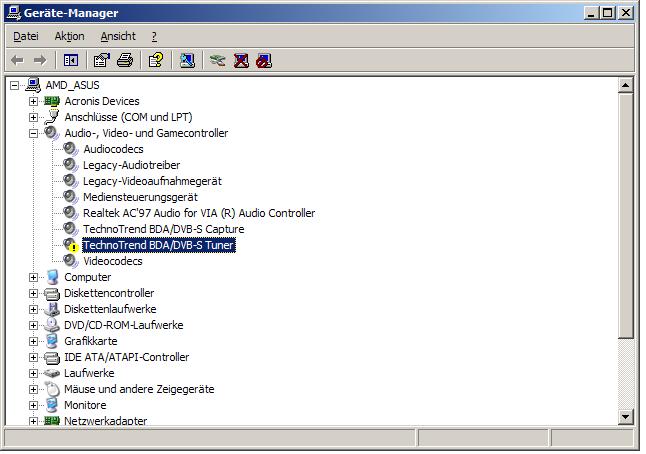Expand the Grafikkarte node

(33, 342)
